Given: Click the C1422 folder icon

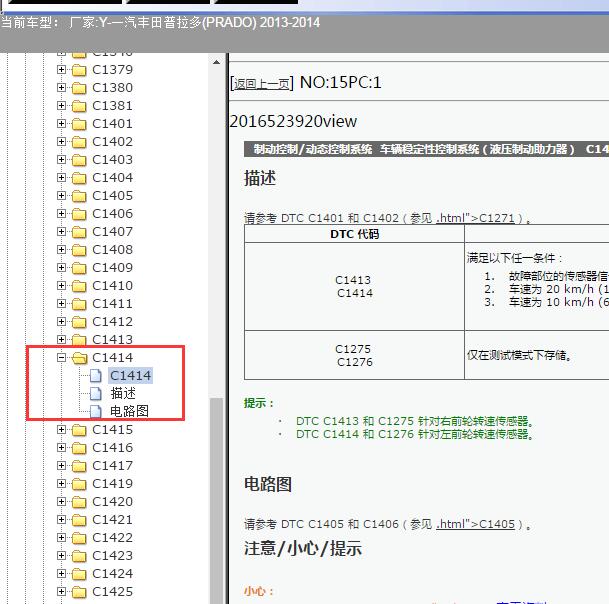Looking at the screenshot, I should point(79,538).
